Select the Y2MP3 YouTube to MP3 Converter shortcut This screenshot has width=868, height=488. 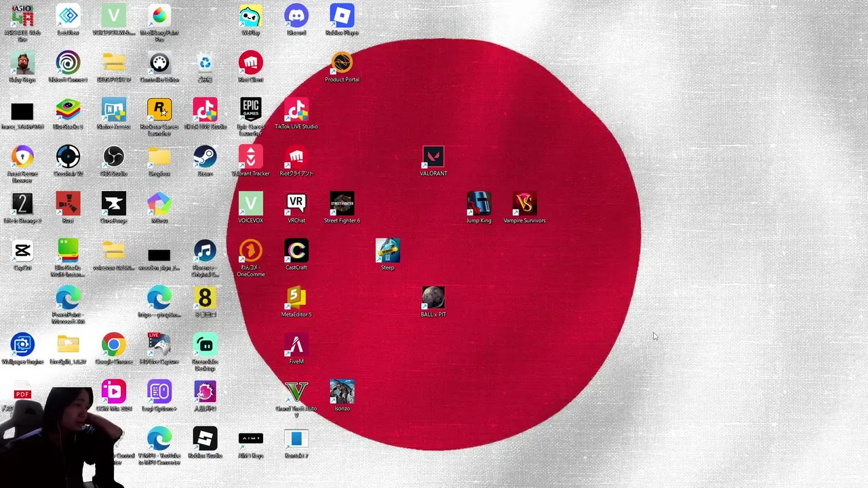159,439
